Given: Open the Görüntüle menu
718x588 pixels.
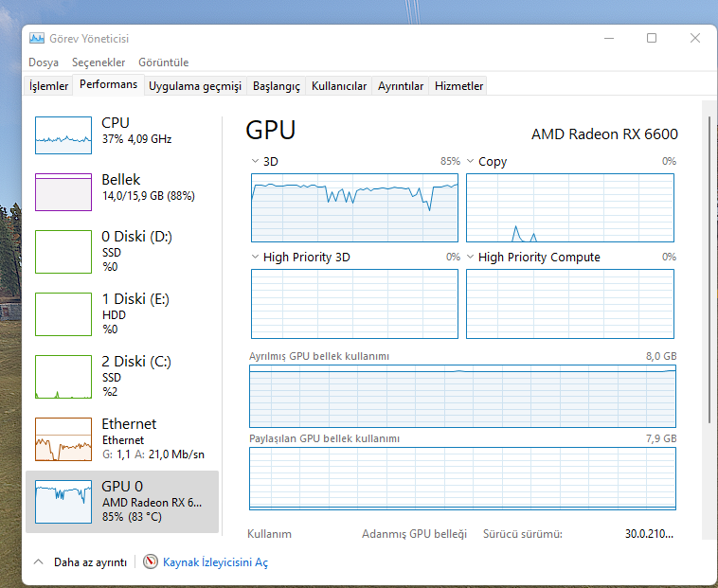Looking at the screenshot, I should pos(164,62).
